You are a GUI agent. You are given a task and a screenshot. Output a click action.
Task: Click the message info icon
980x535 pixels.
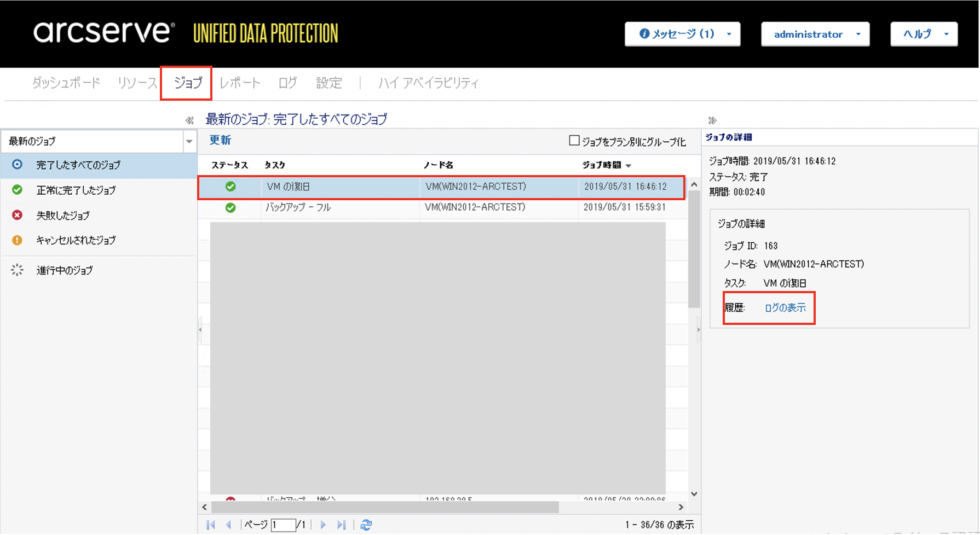pos(644,34)
